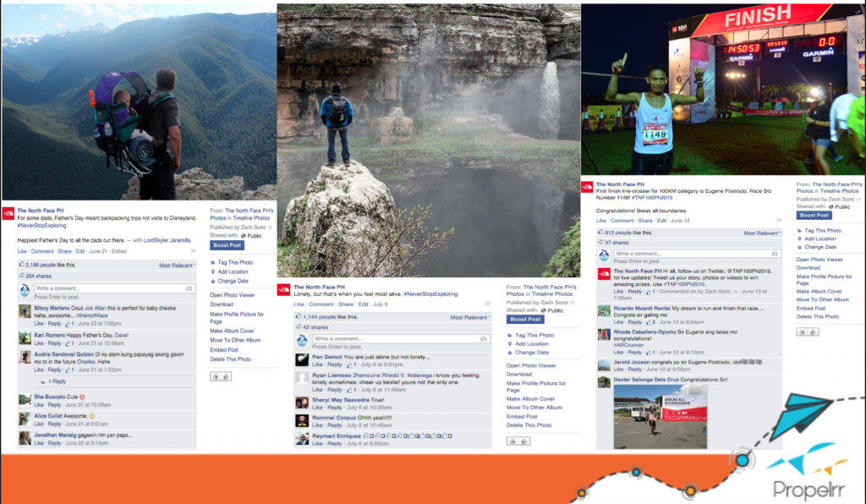Click Boost Post on the July 6 post
The image size is (866, 504).
pos(525,319)
